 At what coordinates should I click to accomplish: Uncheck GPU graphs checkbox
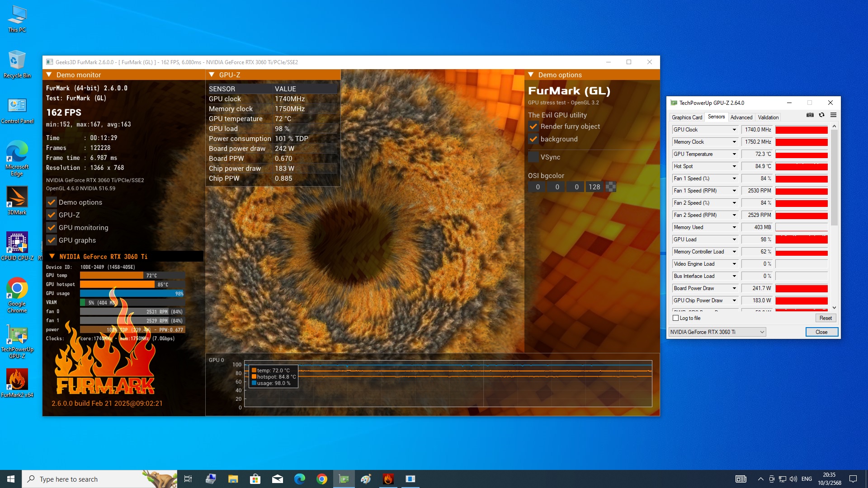coord(52,240)
